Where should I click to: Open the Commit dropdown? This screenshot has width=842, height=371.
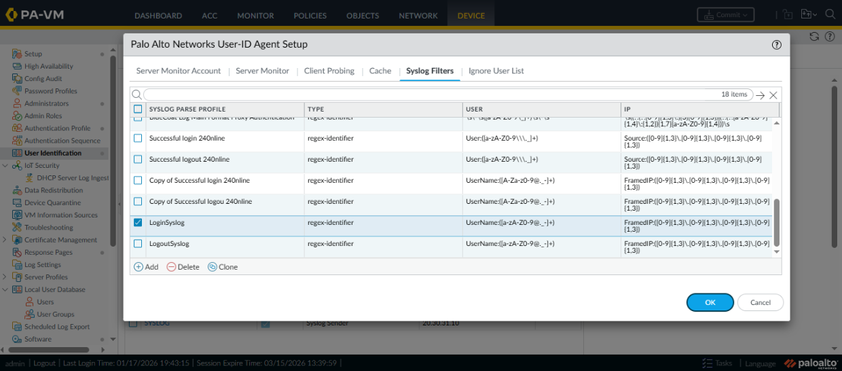pyautogui.click(x=725, y=15)
